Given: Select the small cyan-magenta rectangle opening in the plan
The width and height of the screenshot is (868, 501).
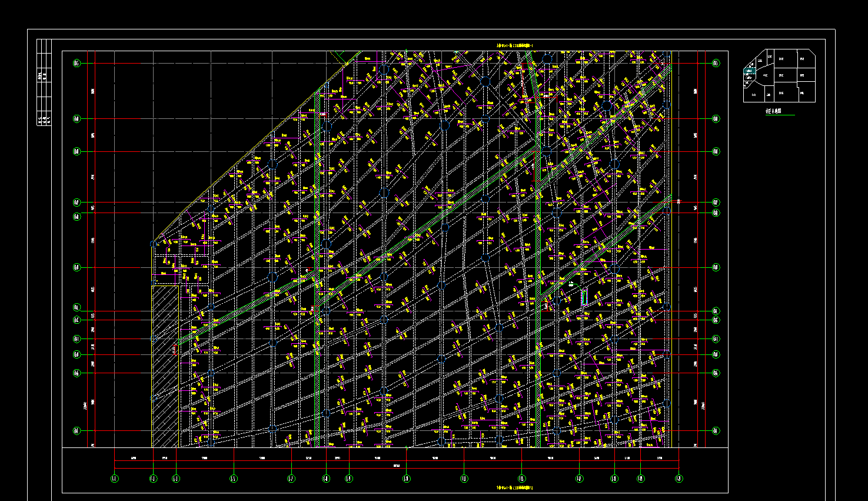Looking at the screenshot, I should pyautogui.click(x=584, y=297).
